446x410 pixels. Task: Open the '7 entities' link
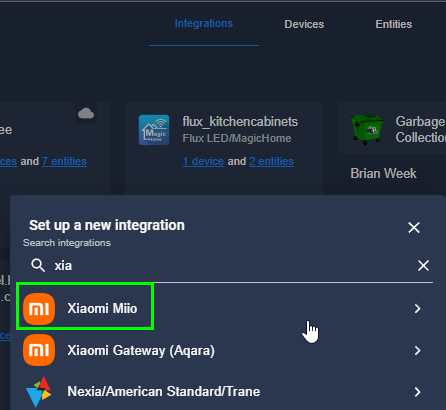coord(64,161)
